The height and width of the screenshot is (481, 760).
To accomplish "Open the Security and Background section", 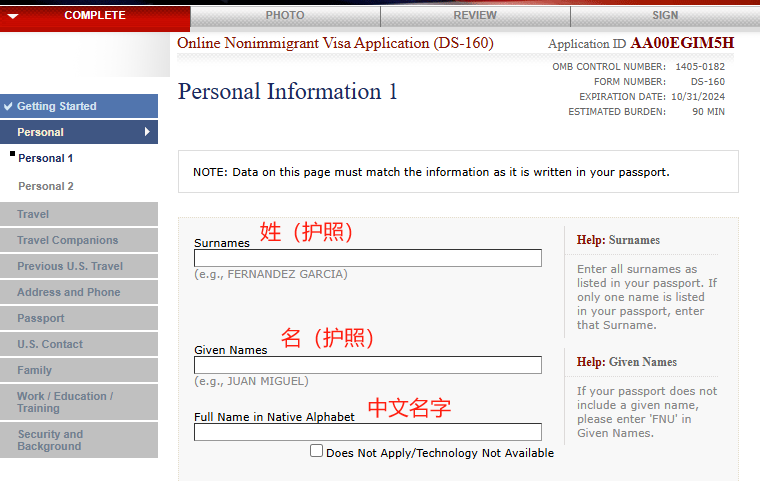I will click(x=50, y=440).
